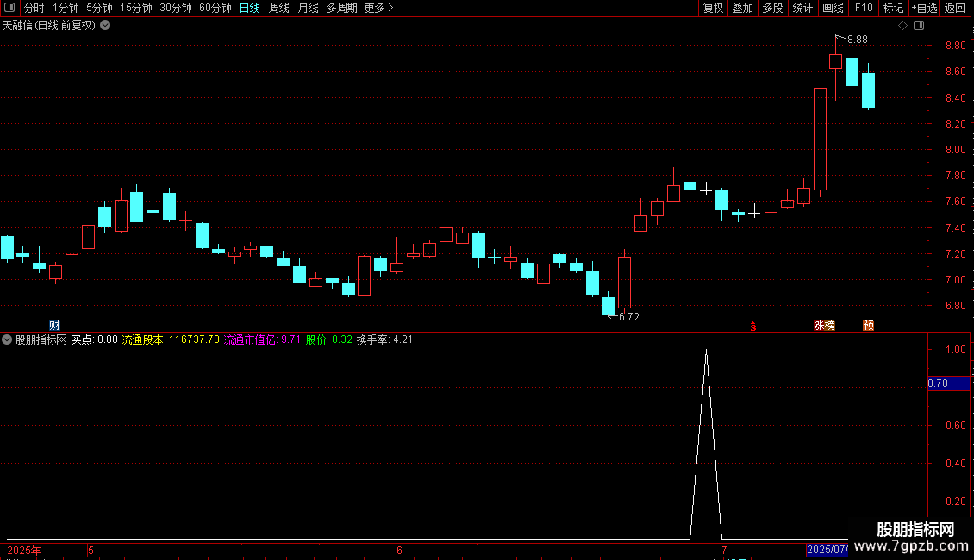This screenshot has width=974, height=560.
Task: Click the 预 forecast marker tag
Action: pyautogui.click(x=868, y=326)
